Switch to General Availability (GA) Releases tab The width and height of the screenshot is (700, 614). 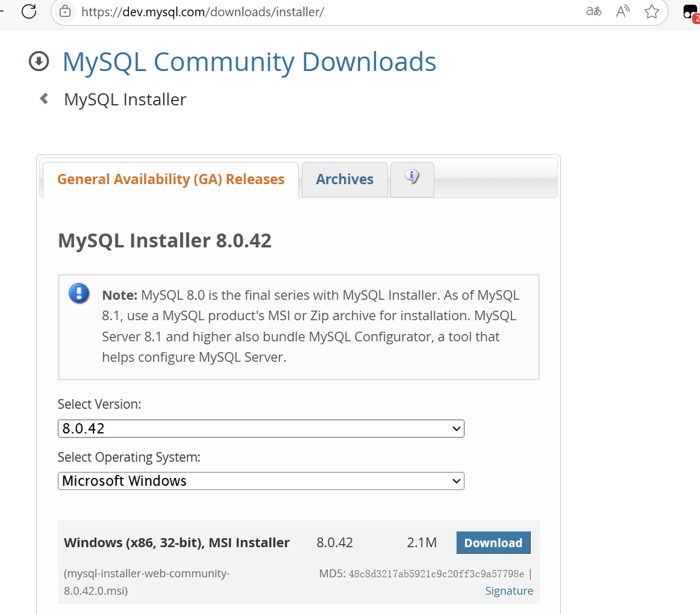[x=170, y=179]
